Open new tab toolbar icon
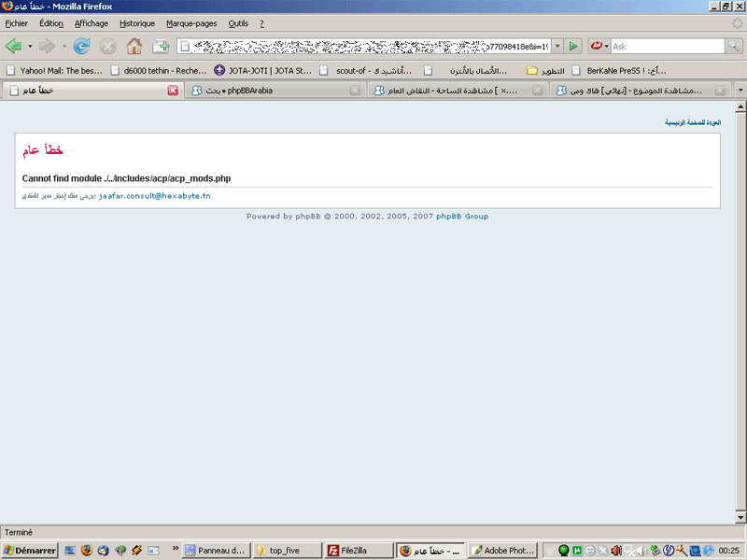The width and height of the screenshot is (747, 560). [161, 46]
